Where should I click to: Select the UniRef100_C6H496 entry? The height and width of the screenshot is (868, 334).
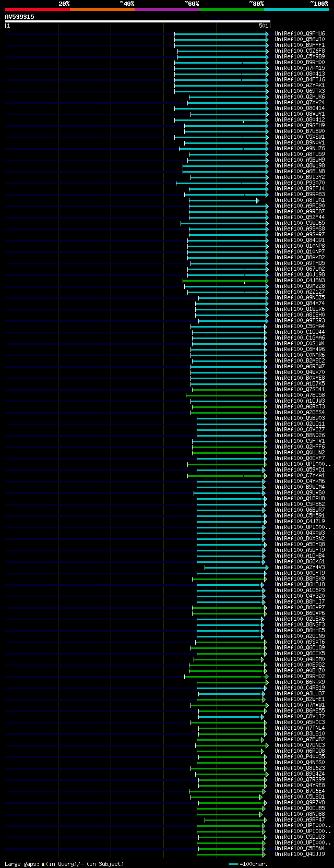pos(300,349)
